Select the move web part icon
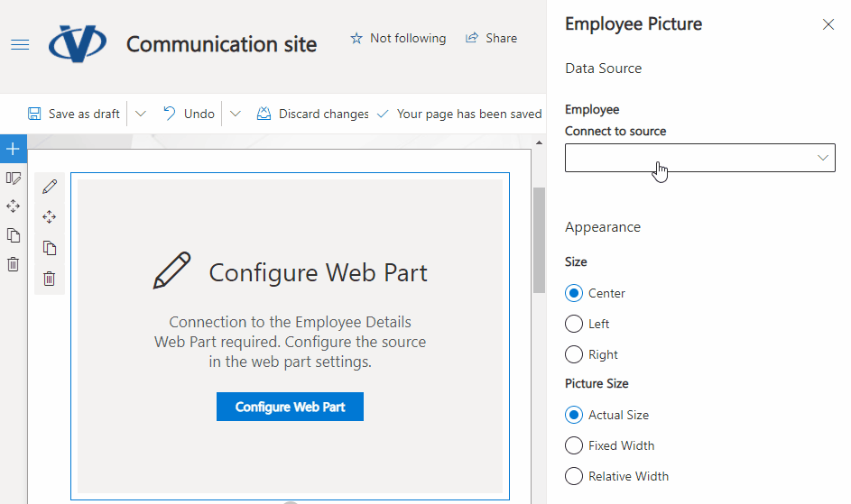 point(50,217)
